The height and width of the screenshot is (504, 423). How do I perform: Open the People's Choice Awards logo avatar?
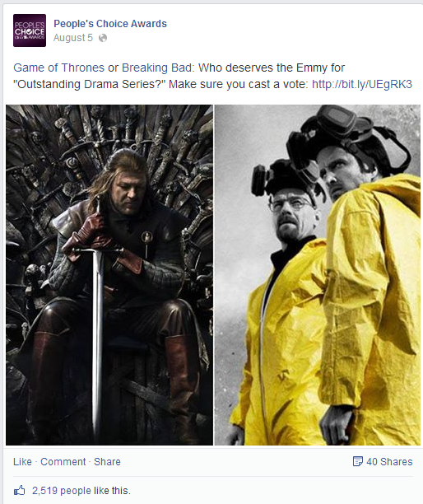click(x=30, y=30)
